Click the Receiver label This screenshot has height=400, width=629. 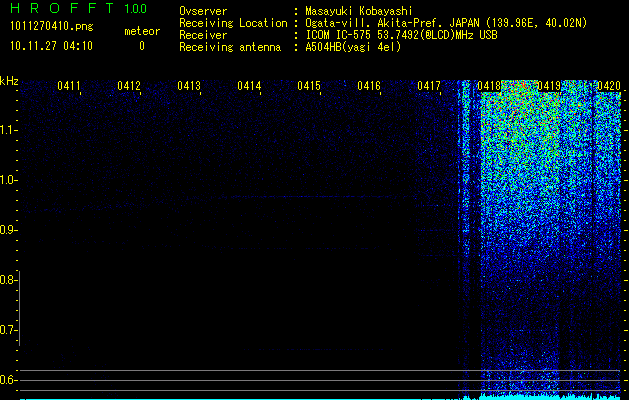coord(203,35)
